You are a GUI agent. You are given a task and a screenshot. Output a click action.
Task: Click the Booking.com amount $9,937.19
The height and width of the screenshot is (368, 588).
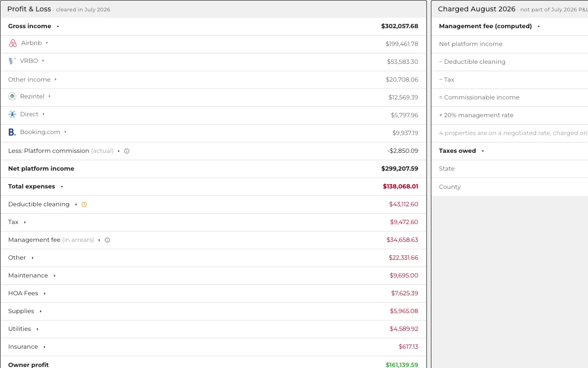(405, 133)
